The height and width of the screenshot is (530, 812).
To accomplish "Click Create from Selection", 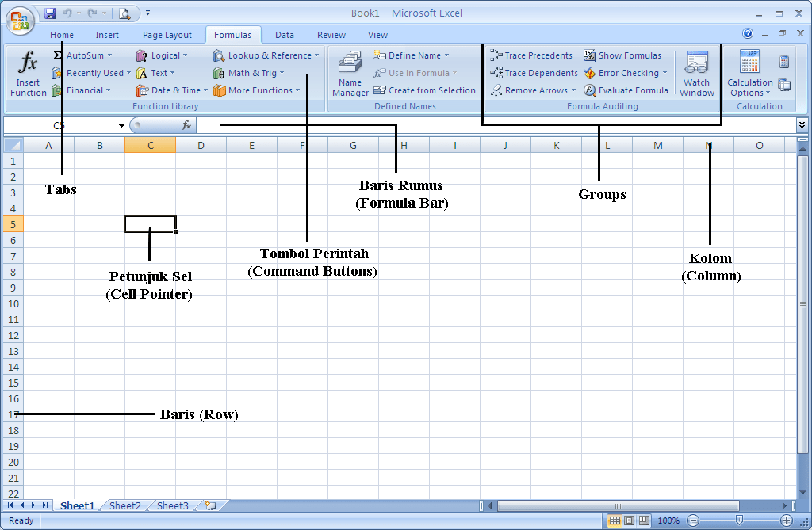I will (x=425, y=90).
